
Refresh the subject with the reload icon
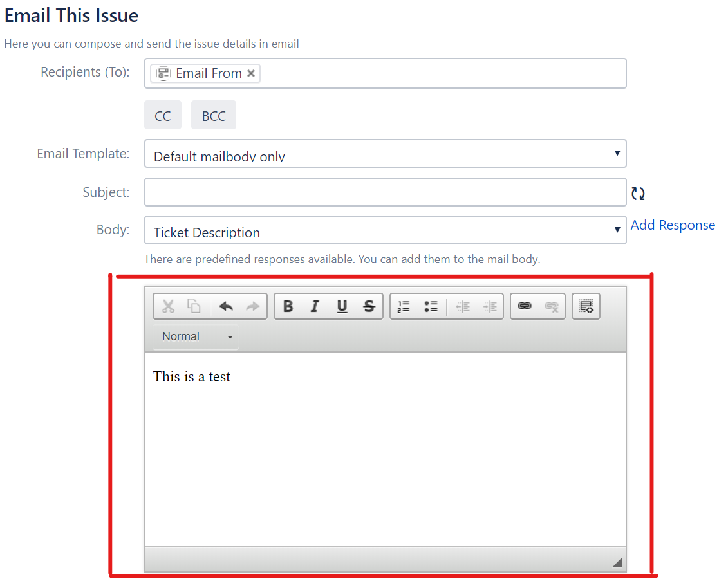coord(638,194)
